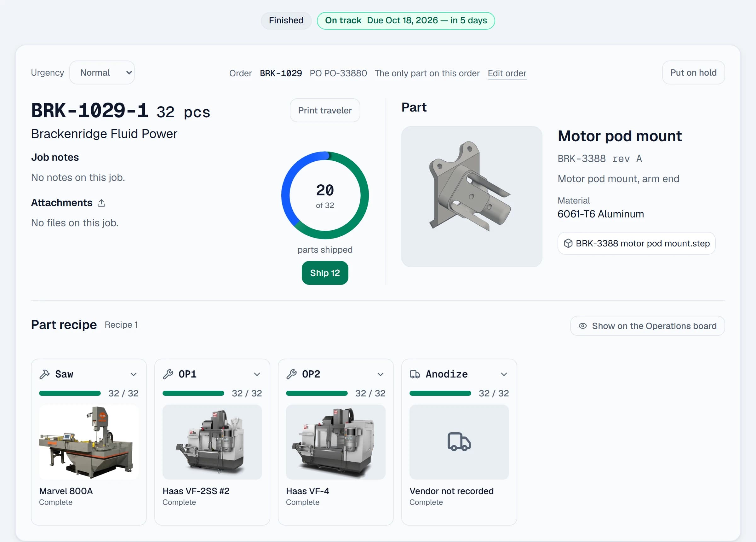756x542 pixels.
Task: Click the cube icon on STEP file chip
Action: coord(568,244)
